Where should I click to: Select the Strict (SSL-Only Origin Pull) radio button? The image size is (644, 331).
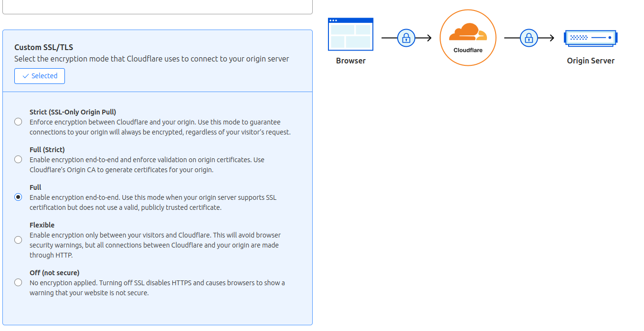[x=18, y=122]
